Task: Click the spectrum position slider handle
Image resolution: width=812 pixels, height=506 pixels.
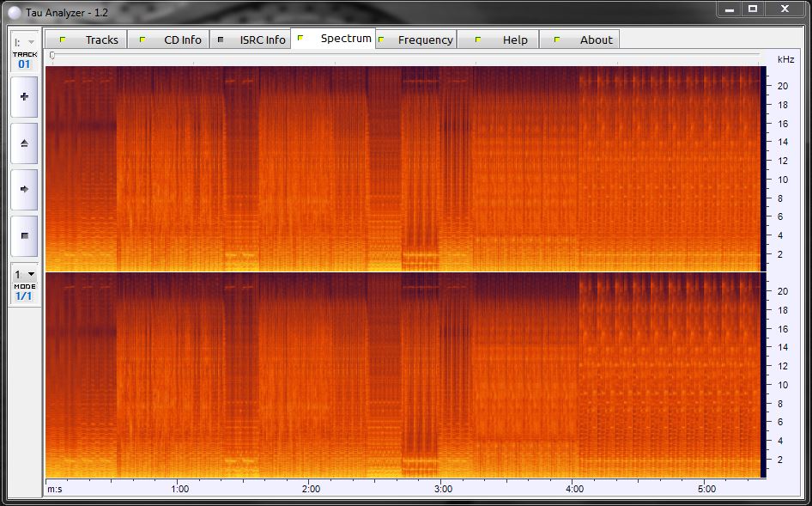Action: click(x=52, y=55)
